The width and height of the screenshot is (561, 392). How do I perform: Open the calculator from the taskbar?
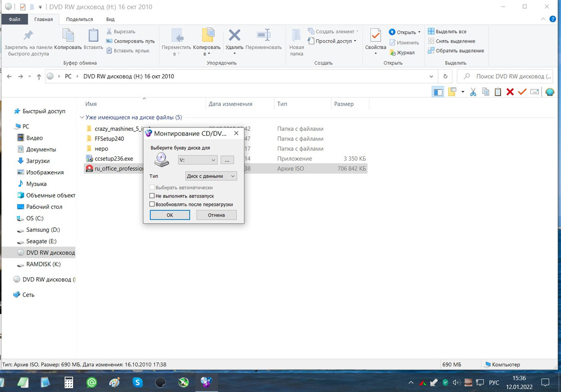(69, 383)
